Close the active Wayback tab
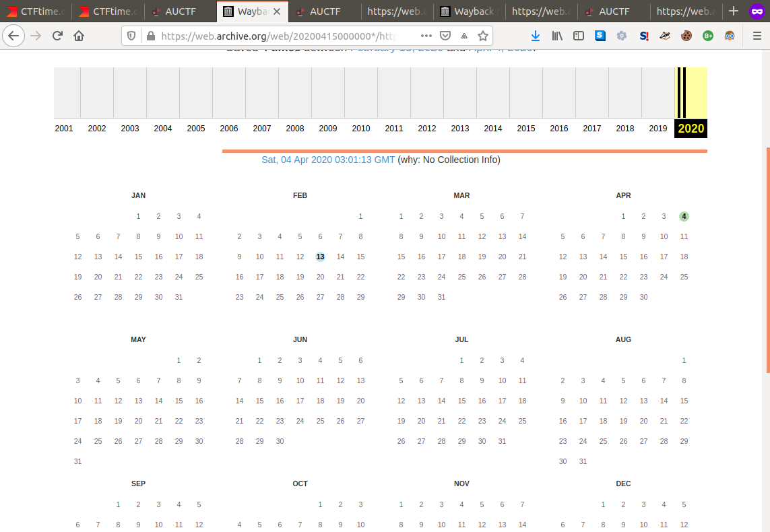Viewport: 770px width, 532px height. pos(277,11)
